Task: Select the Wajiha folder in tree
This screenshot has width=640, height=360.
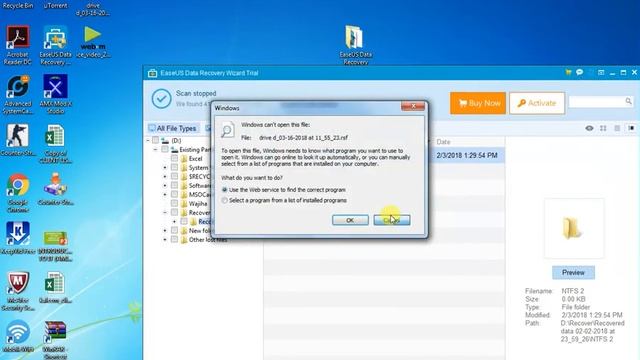Action: (198, 203)
